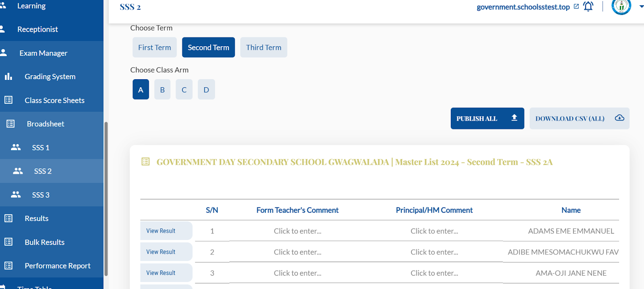Click the Principal/HM Comment header
Viewport: 644px width, 289px height.
434,210
